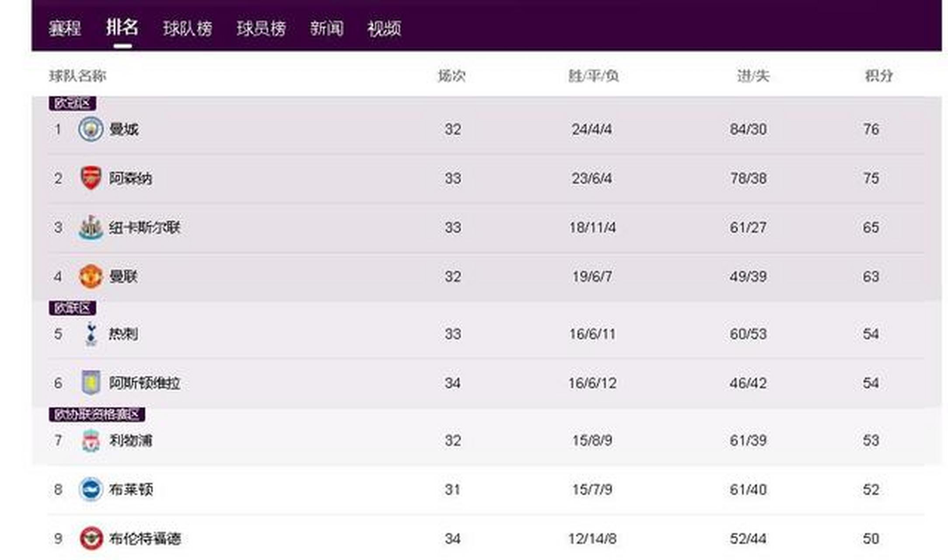Click 阿斯顿维拉's record 16/6/12
The height and width of the screenshot is (560, 948).
point(592,383)
